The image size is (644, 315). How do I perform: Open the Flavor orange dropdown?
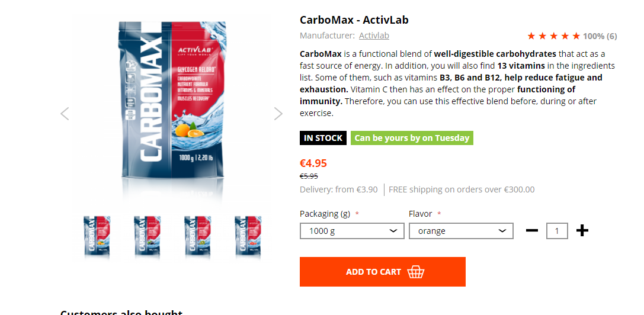pyautogui.click(x=461, y=231)
